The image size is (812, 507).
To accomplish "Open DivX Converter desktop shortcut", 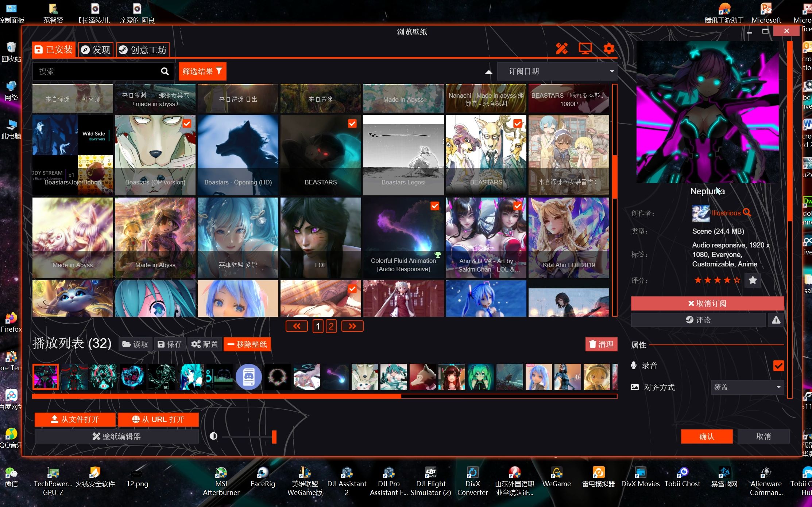I will [x=472, y=481].
